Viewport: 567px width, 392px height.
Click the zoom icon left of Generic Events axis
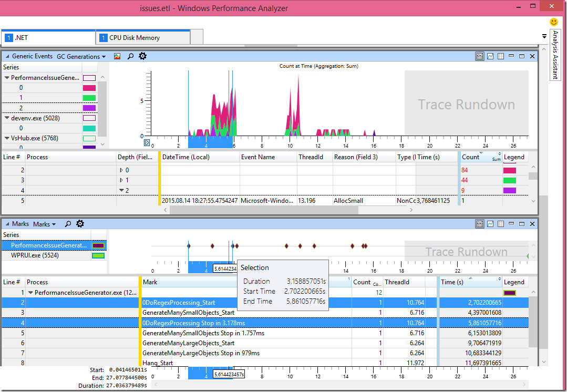[x=147, y=142]
